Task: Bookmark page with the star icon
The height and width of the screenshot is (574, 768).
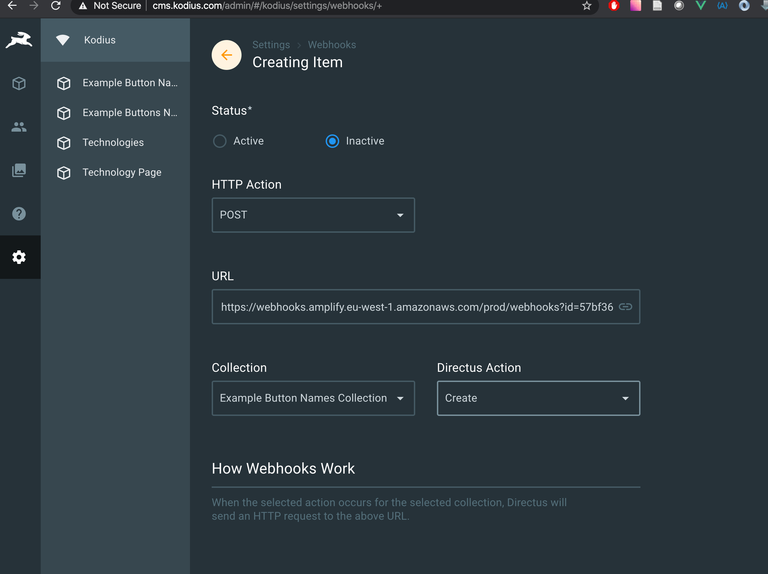Action: pyautogui.click(x=587, y=6)
